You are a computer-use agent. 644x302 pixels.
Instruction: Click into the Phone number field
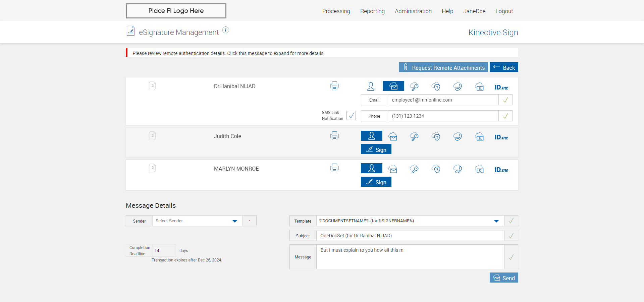[x=443, y=116]
